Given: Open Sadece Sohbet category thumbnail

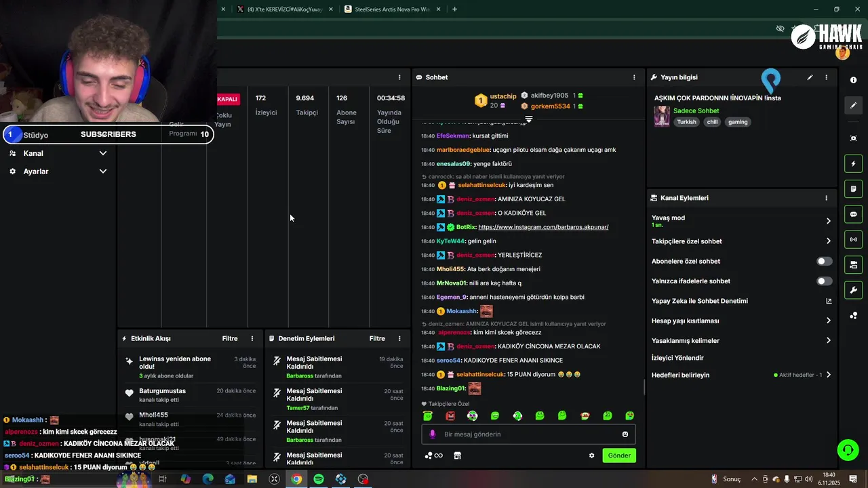Looking at the screenshot, I should pos(661,116).
